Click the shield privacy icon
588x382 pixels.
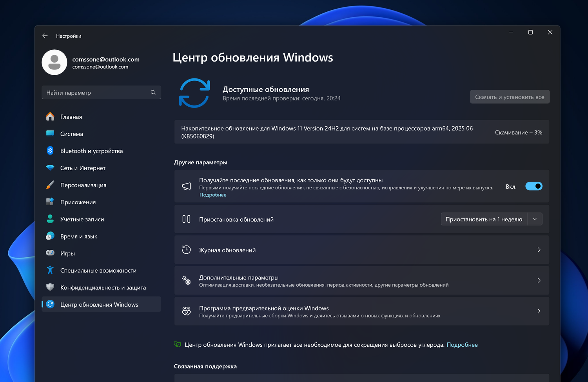(x=50, y=287)
